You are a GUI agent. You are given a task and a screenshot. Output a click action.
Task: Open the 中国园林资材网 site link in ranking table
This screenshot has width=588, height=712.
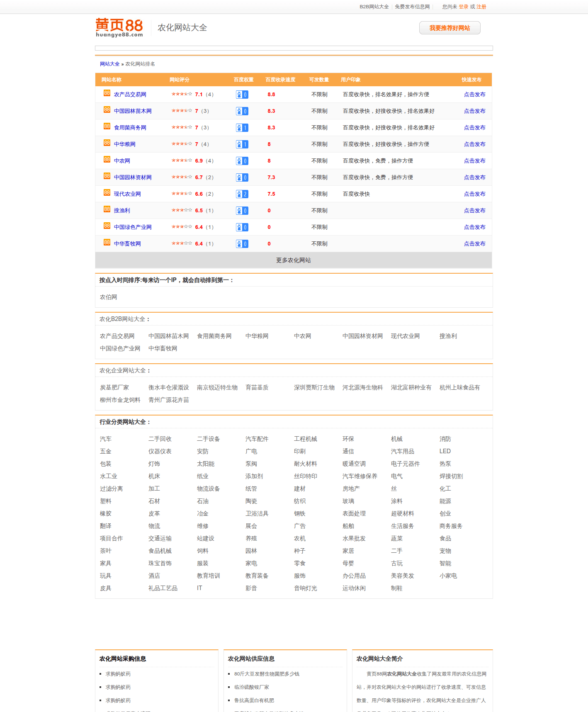point(133,177)
